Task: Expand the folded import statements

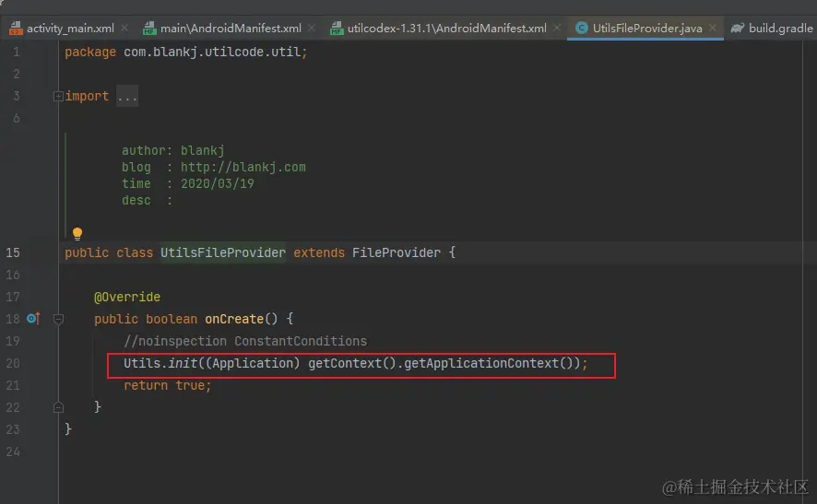Action: point(58,97)
